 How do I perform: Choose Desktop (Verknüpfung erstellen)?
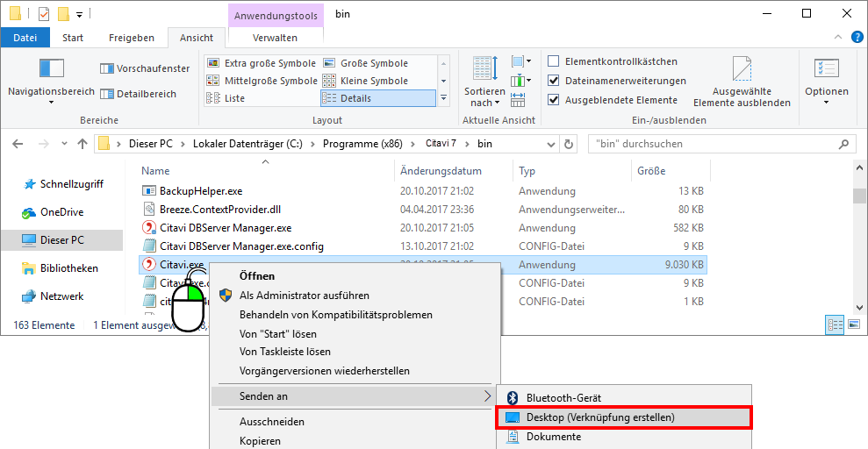click(x=623, y=417)
